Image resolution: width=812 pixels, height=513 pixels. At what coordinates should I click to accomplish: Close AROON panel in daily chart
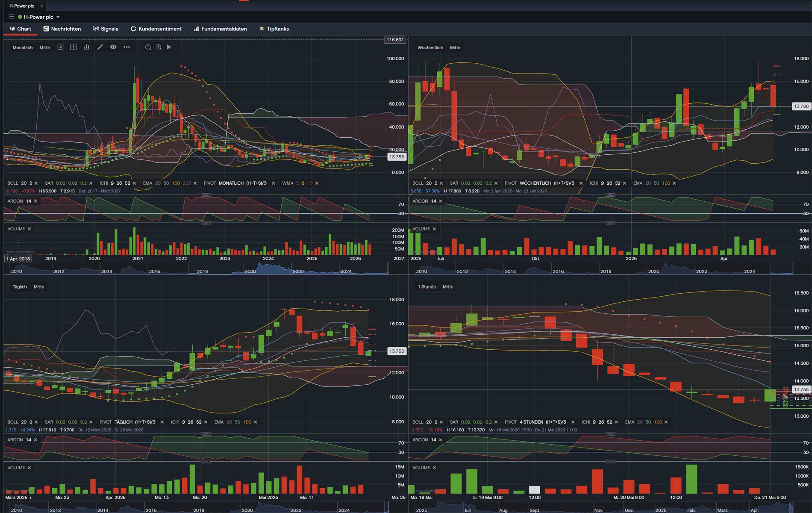click(35, 440)
